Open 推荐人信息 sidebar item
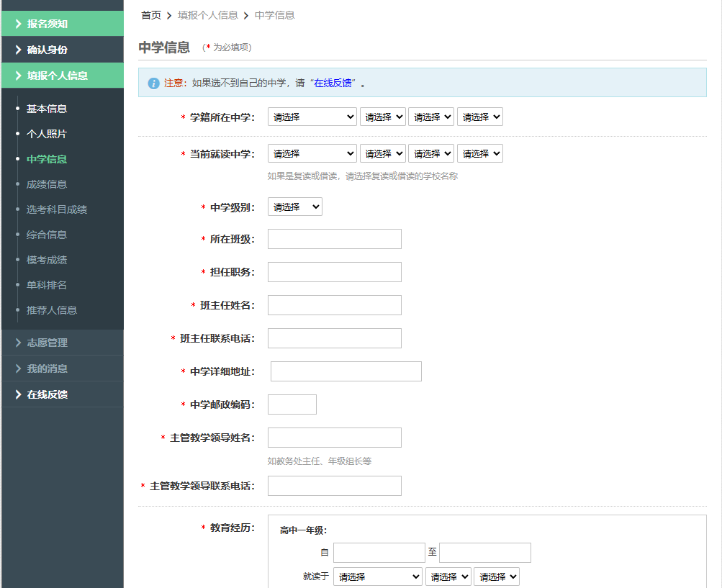Viewport: 722px width, 588px height. click(x=52, y=310)
